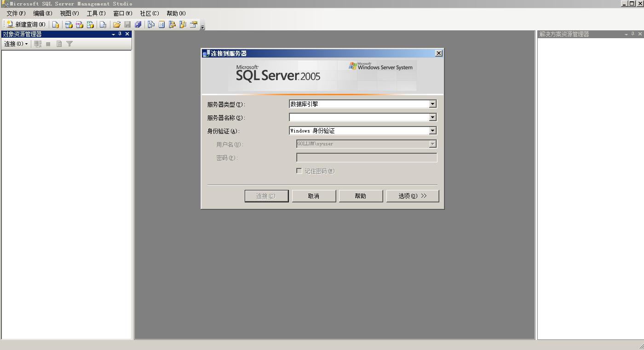Image resolution: width=644 pixels, height=350 pixels.
Task: Click the 连接到服务器 dialog title bar icon
Action: (x=206, y=53)
